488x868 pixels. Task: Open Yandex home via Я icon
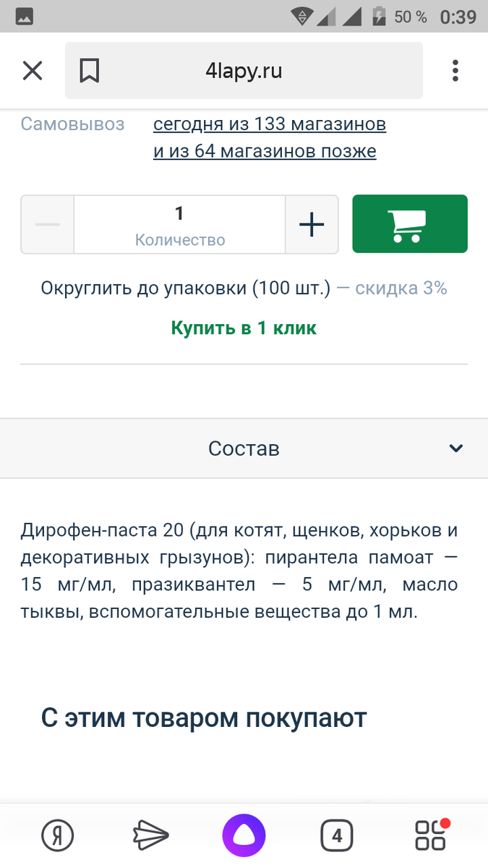(61, 837)
